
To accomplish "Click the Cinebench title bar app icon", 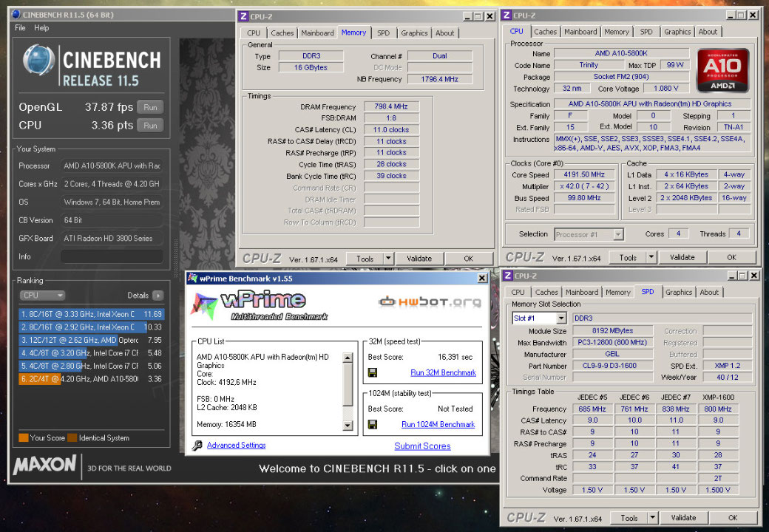I will coord(16,14).
